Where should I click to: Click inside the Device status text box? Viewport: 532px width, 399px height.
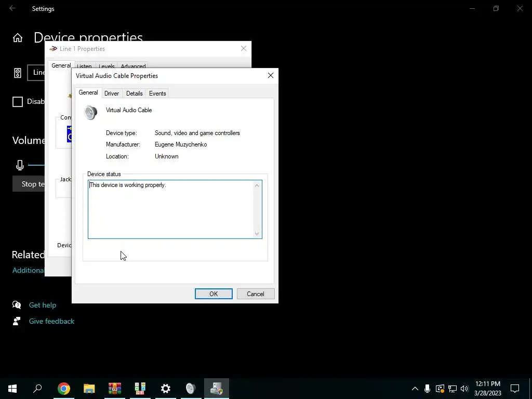pos(171,209)
